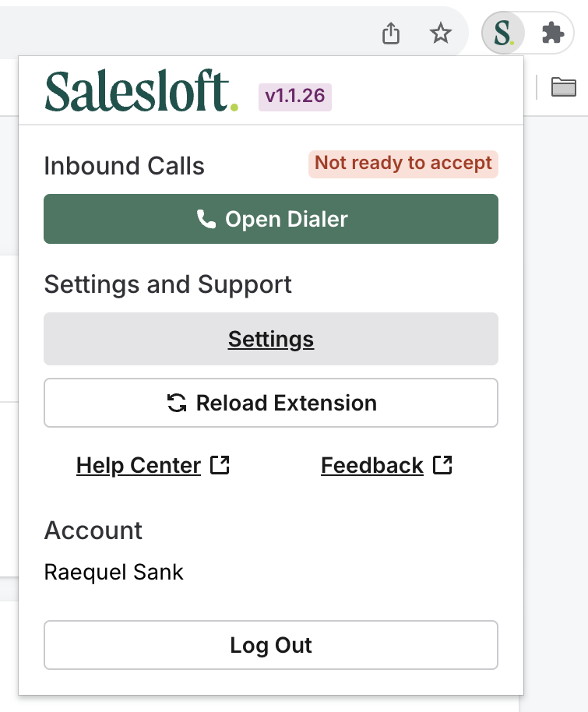Screen dimensions: 588x712
Task: Select the account name Raequel Sank
Action: (x=114, y=572)
